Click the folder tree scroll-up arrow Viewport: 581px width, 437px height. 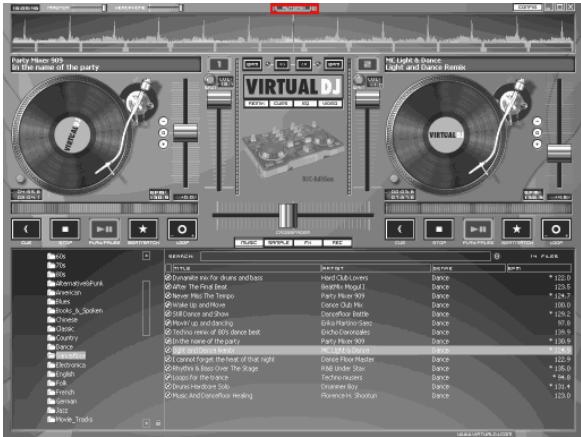click(x=146, y=256)
